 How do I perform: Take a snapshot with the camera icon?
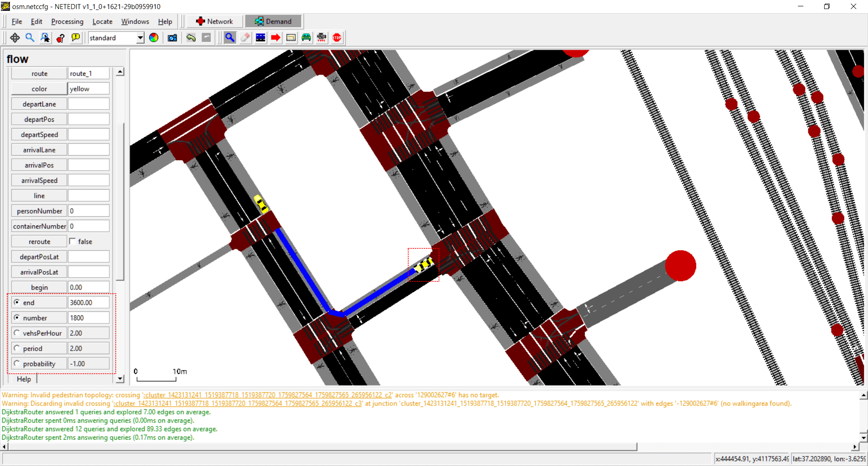point(172,38)
